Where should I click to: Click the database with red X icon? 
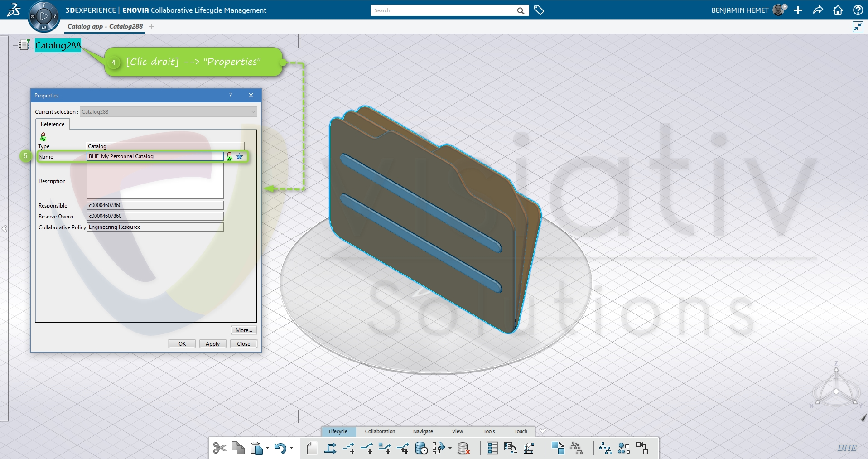[463, 449]
